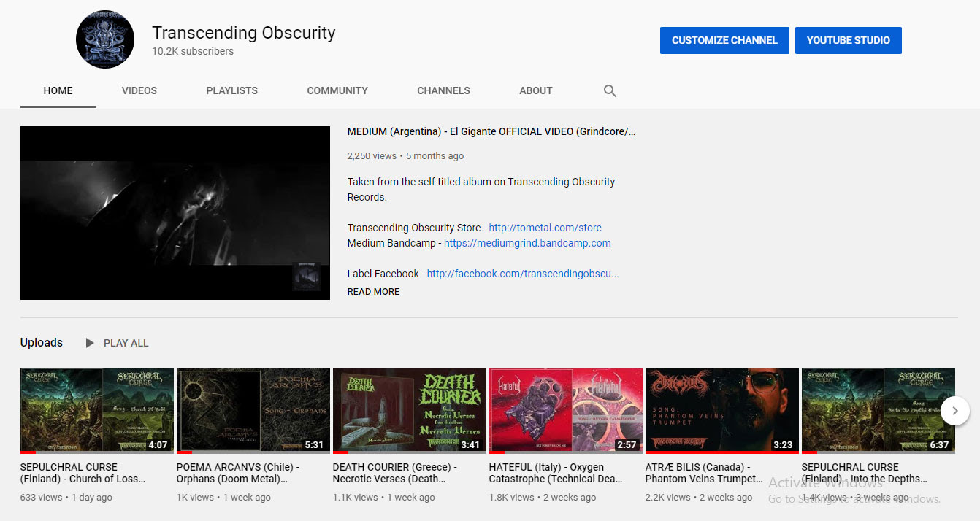Click the Transcending Obscurity channel name
The width and height of the screenshot is (980, 521).
[244, 33]
